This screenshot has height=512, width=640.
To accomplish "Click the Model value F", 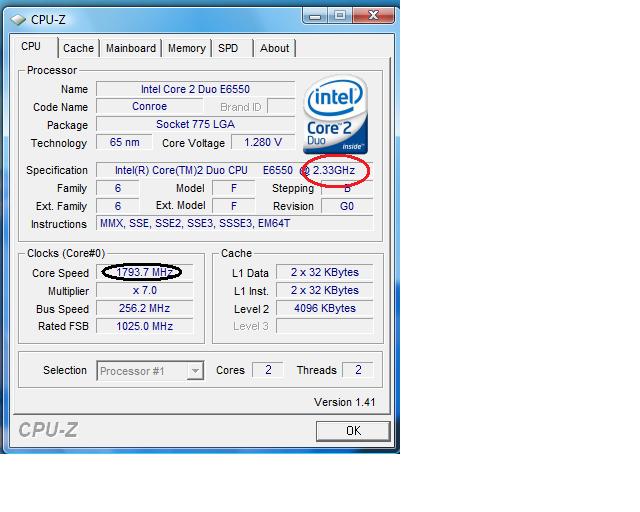I will coord(234,188).
